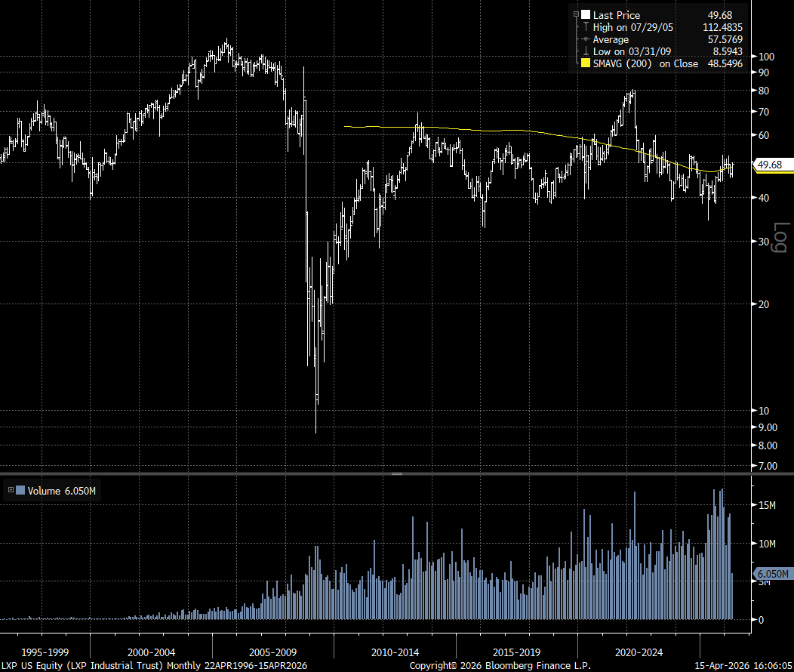
Task: Click the blue Volume color swatch
Action: [20, 490]
